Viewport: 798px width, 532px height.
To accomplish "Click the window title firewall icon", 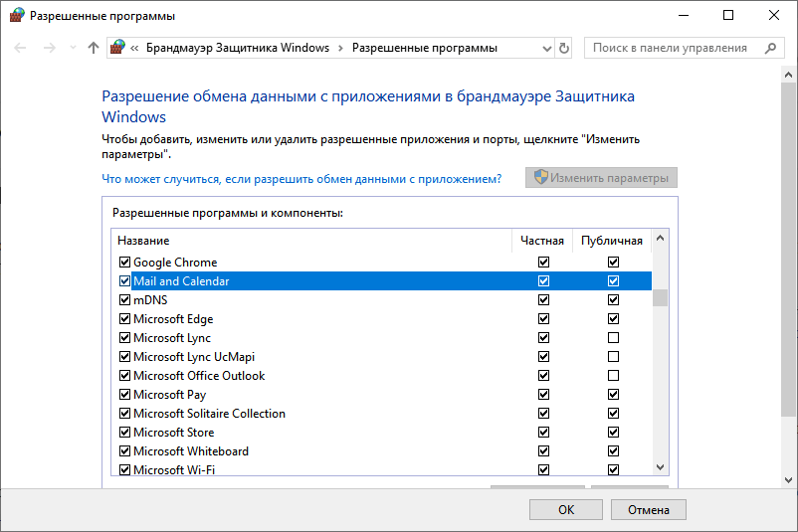I will [17, 15].
